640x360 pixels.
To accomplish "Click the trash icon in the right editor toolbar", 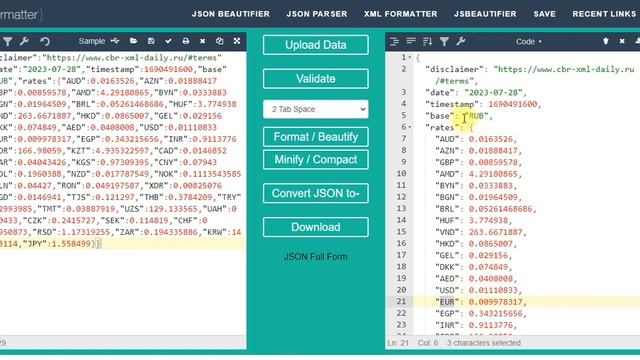I will [606, 41].
